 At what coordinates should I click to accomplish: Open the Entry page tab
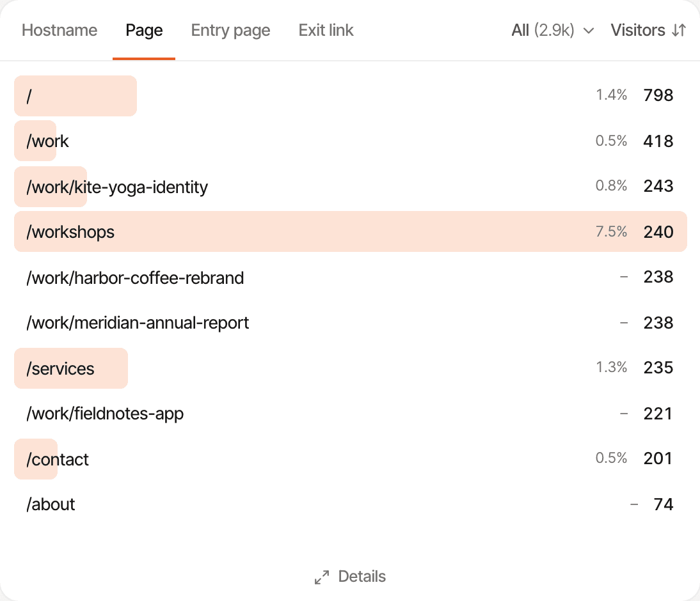230,30
